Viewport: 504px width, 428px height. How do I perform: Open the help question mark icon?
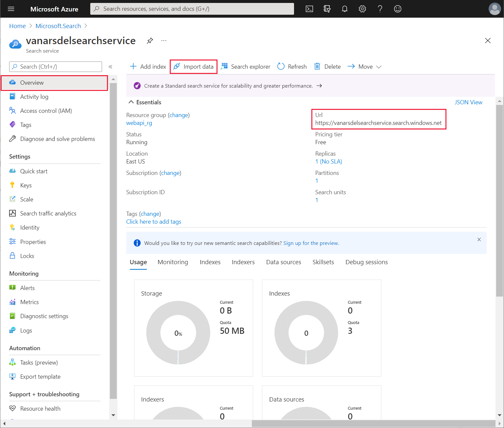[x=380, y=9]
